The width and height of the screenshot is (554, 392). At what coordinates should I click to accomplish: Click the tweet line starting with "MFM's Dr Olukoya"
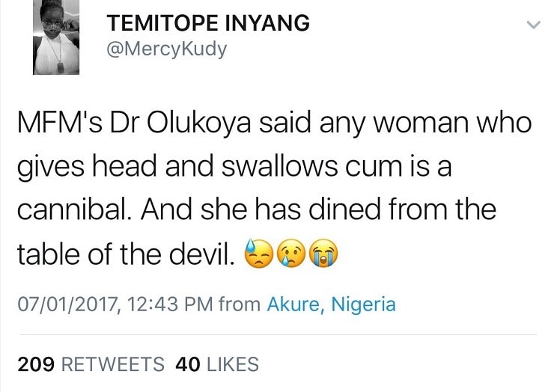point(273,123)
